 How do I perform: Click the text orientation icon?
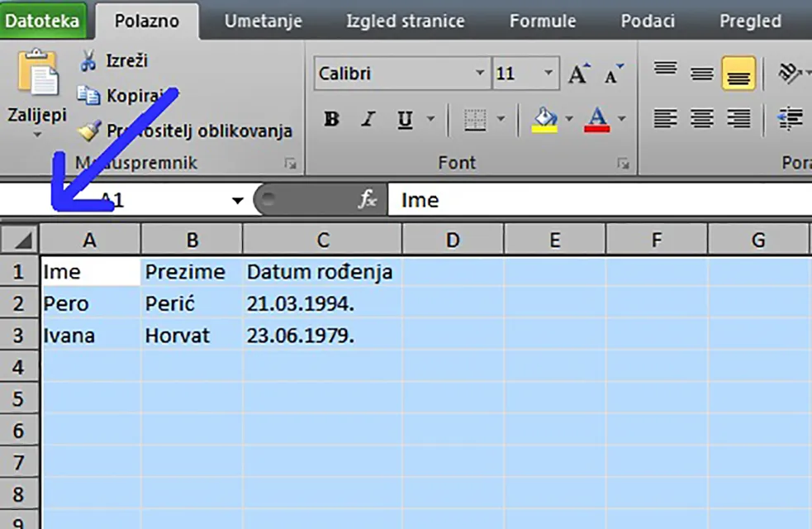pos(789,73)
